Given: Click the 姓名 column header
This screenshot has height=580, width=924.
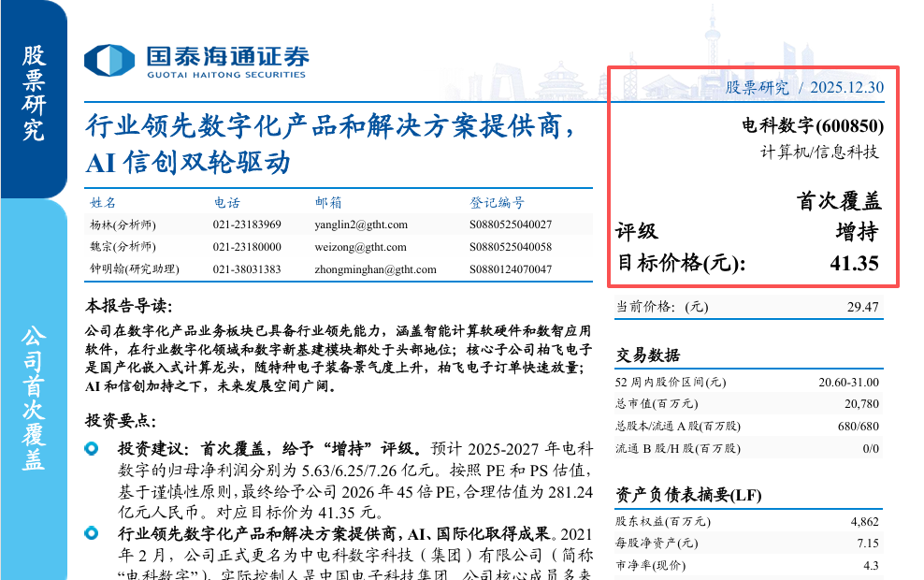Looking at the screenshot, I should [x=103, y=203].
